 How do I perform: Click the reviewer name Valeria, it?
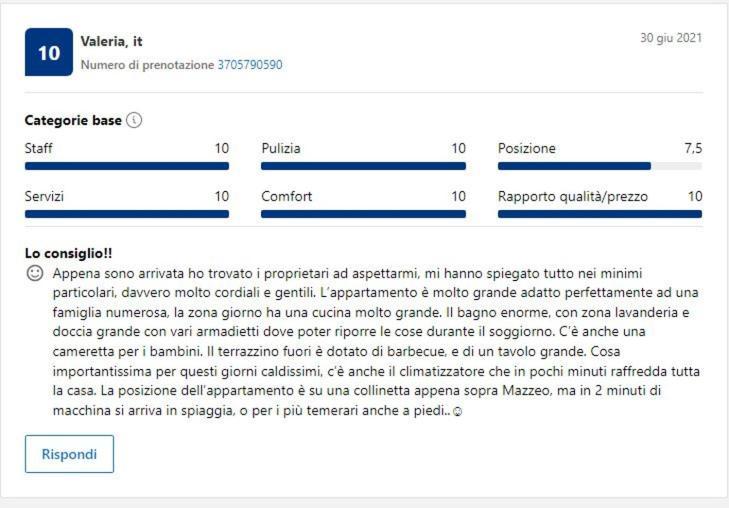111,41
